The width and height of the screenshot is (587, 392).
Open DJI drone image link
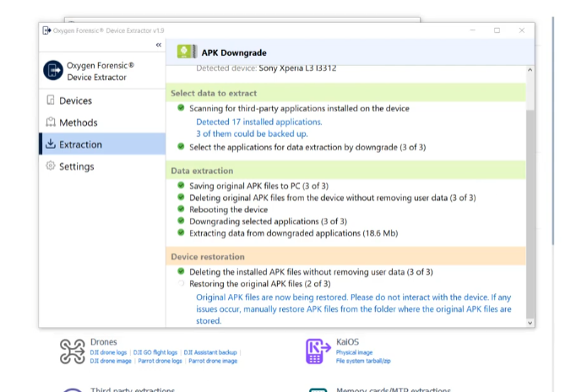(111, 361)
